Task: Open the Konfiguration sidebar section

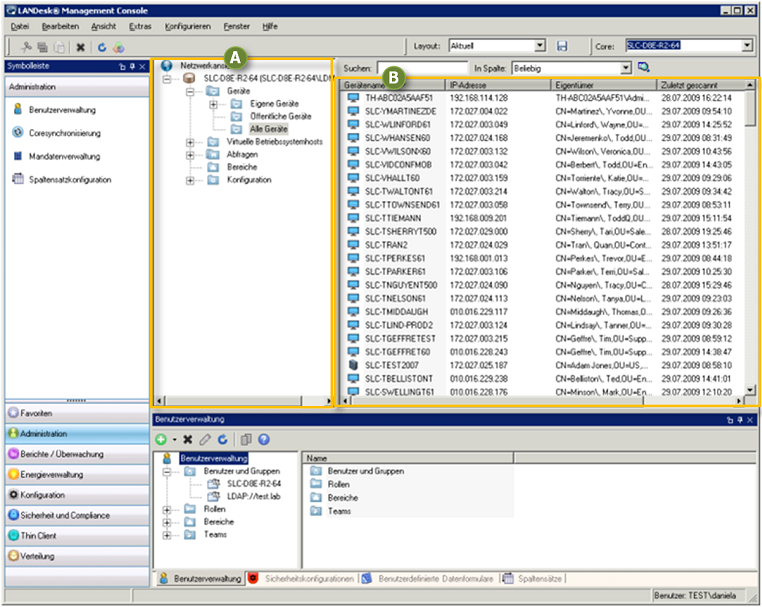Action: point(77,495)
